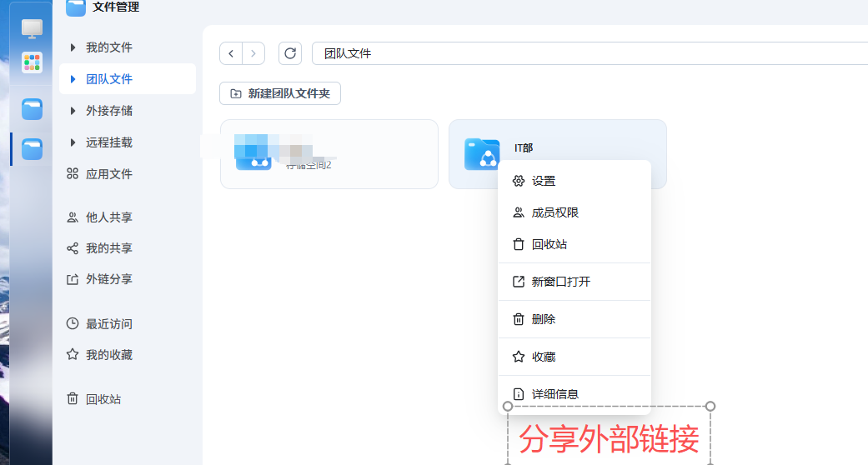Image resolution: width=868 pixels, height=465 pixels.
Task: Open 我的共享 in the sidebar
Action: [x=109, y=248]
